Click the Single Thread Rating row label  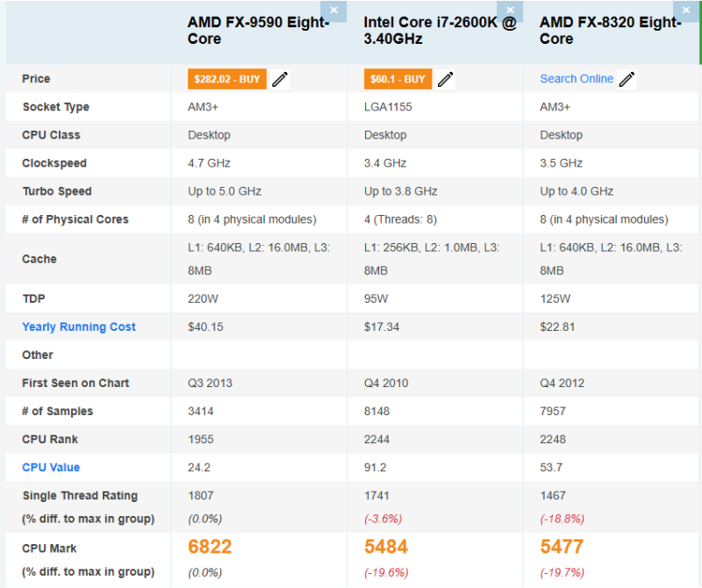click(x=80, y=496)
